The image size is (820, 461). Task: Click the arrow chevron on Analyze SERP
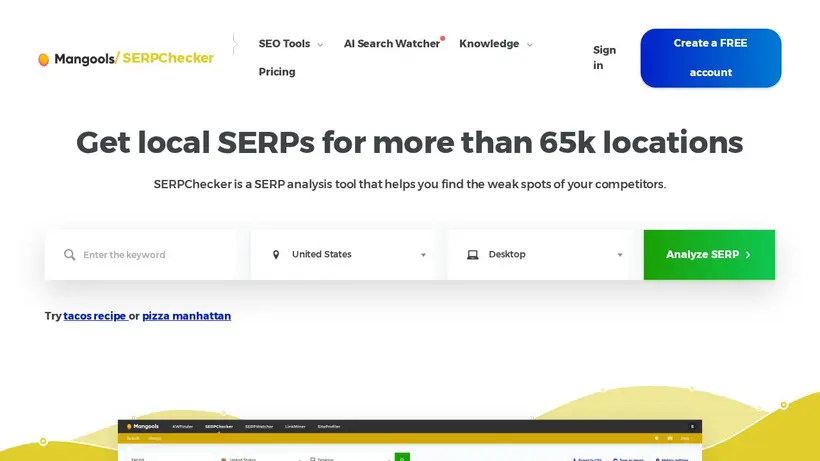pyautogui.click(x=748, y=255)
